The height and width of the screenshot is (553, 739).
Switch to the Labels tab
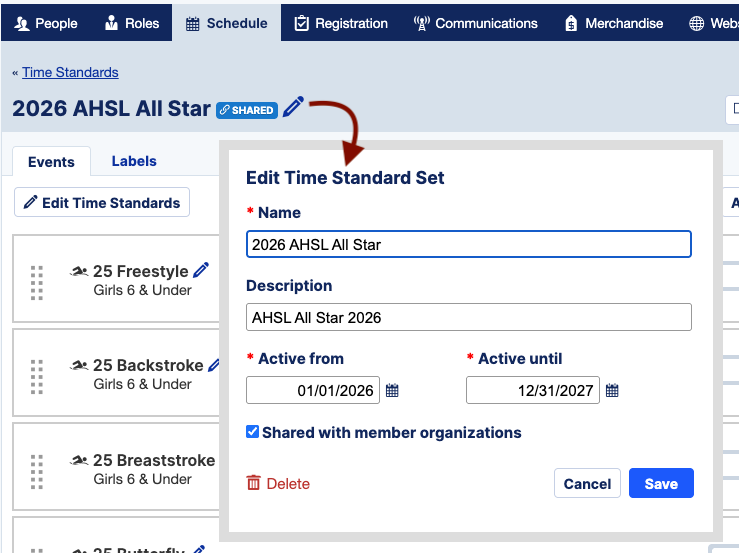point(134,161)
